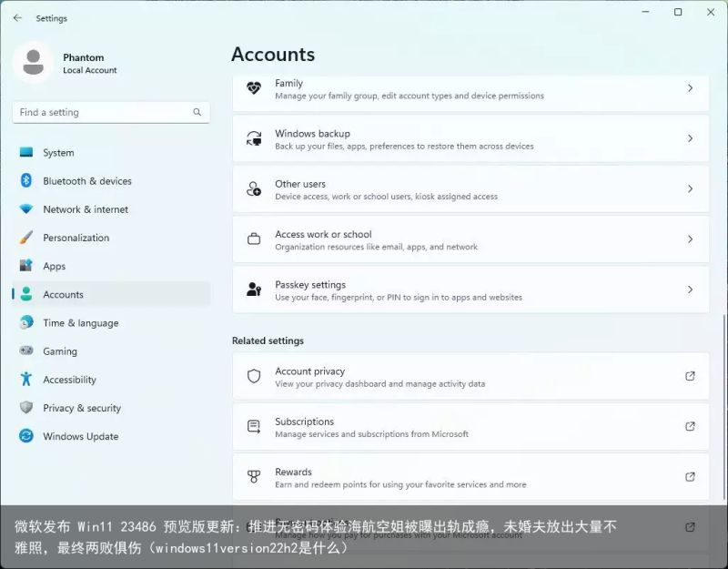Expand the Windows backup chevron
Image resolution: width=728 pixels, height=569 pixels.
pyautogui.click(x=690, y=138)
